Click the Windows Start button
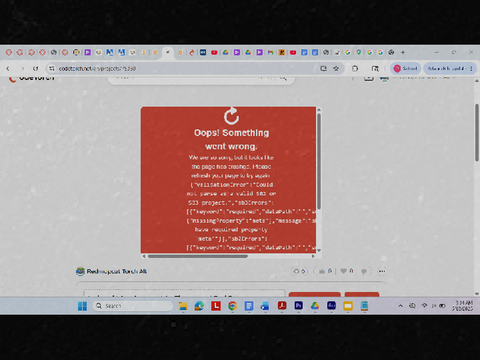The width and height of the screenshot is (480, 360). 82,306
